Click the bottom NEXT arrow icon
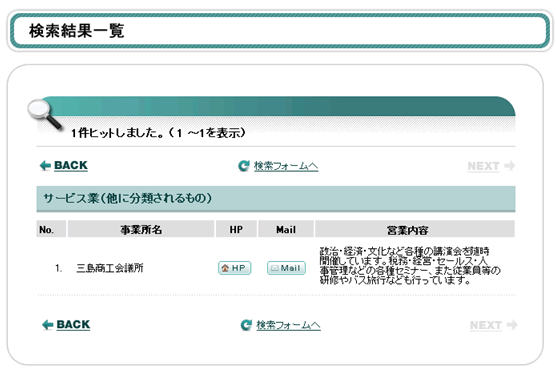Viewport: 556px width, 373px height. click(512, 325)
